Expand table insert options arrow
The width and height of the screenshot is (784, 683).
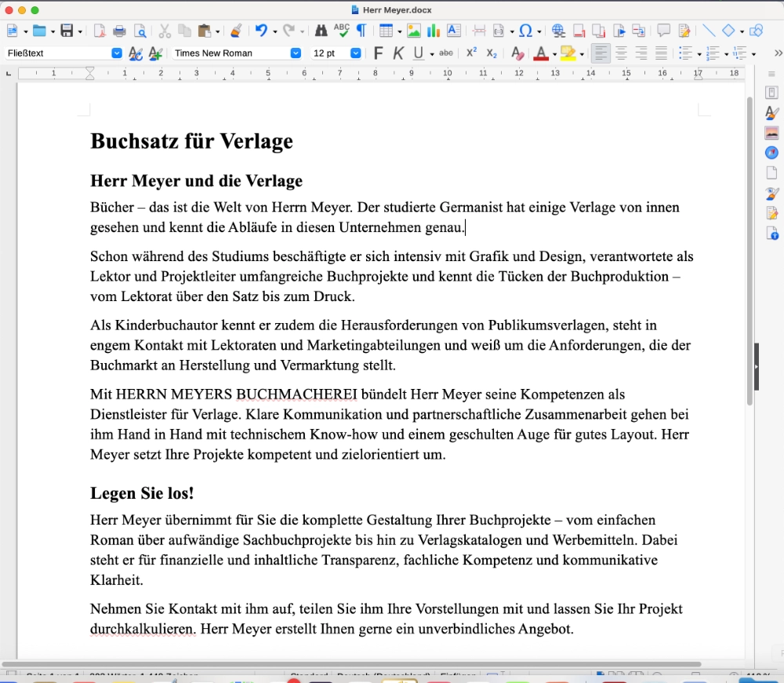pyautogui.click(x=400, y=32)
